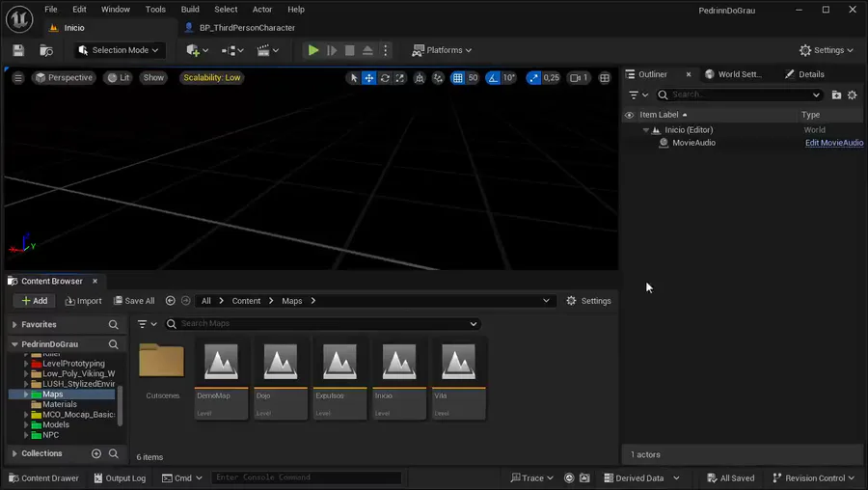This screenshot has height=490, width=868.
Task: Click the Save current level icon
Action: (18, 50)
